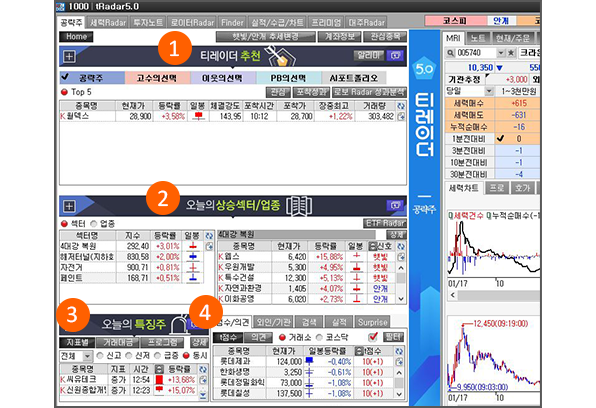Choose the 신고 radio button
This screenshot has width=596, height=408.
click(100, 356)
